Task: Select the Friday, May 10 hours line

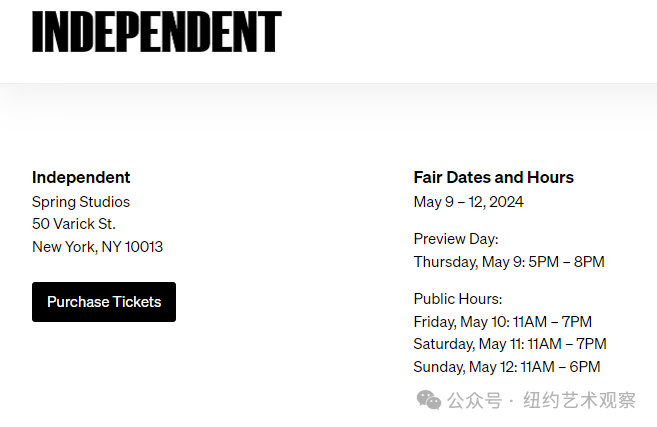Action: 502,322
